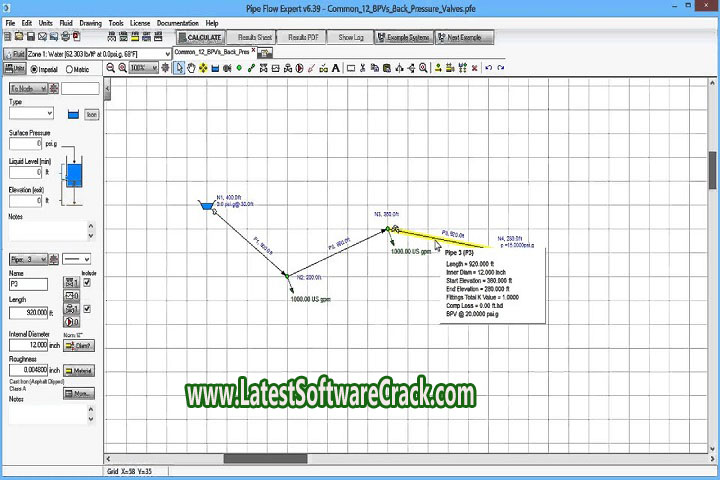Click the Roughness input field
Screen dimensions: 720x480
28,370
